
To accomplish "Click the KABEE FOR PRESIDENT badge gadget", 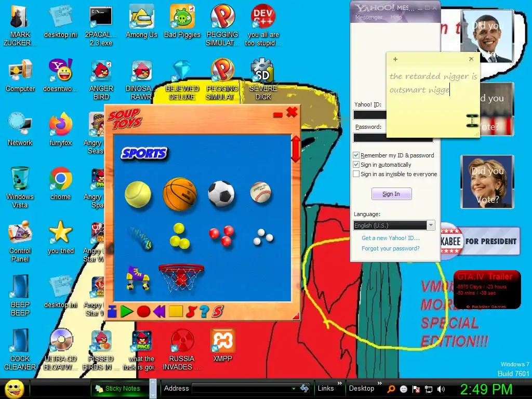I will click(x=481, y=241).
